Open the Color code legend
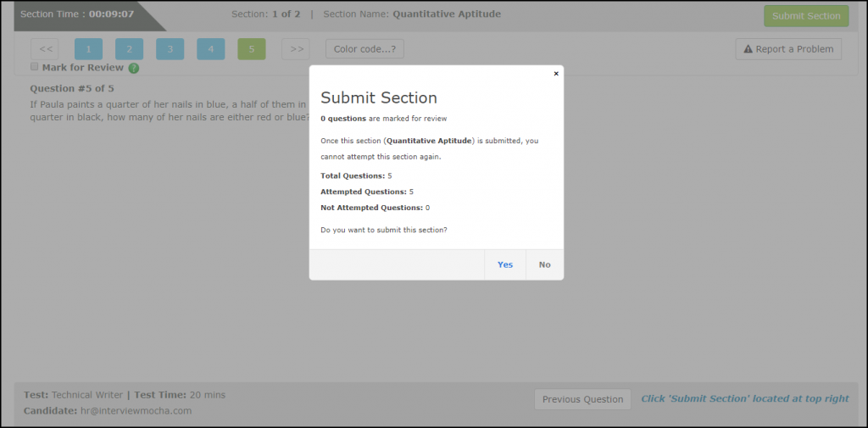The height and width of the screenshot is (428, 868). coord(364,49)
